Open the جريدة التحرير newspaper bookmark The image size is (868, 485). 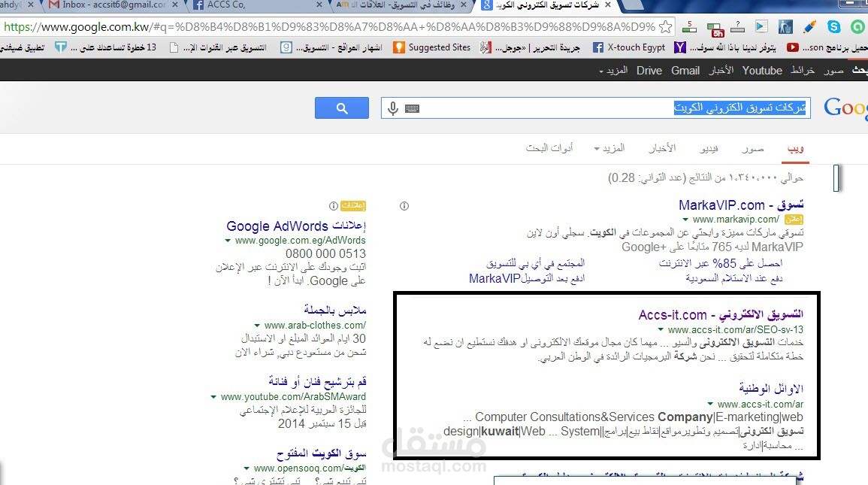click(530, 47)
